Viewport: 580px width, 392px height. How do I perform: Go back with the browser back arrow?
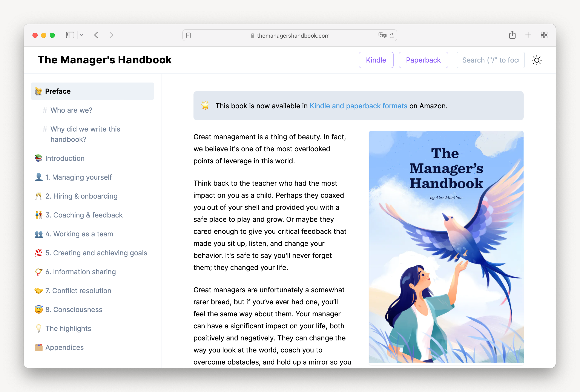click(x=96, y=35)
